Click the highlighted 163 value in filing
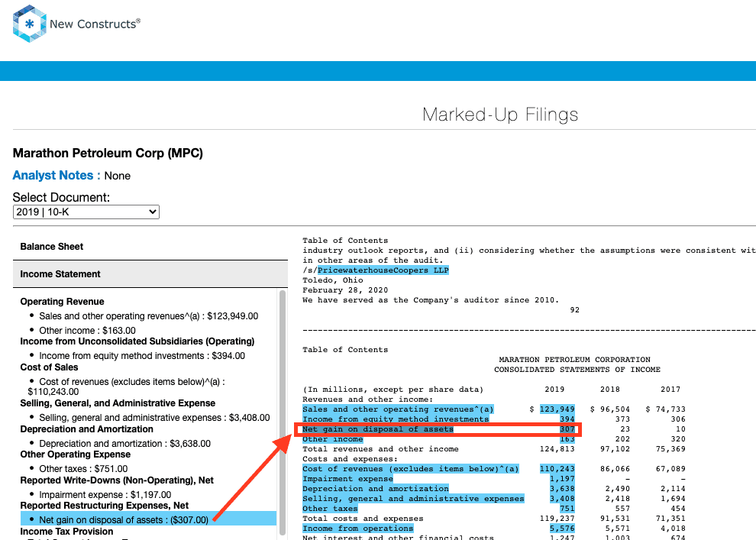 coord(567,439)
